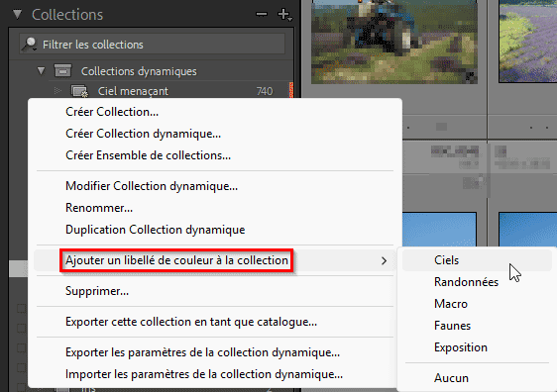557x392 pixels.
Task: Choose Importer les paramètres de la collection dynamique
Action: [x=204, y=374]
